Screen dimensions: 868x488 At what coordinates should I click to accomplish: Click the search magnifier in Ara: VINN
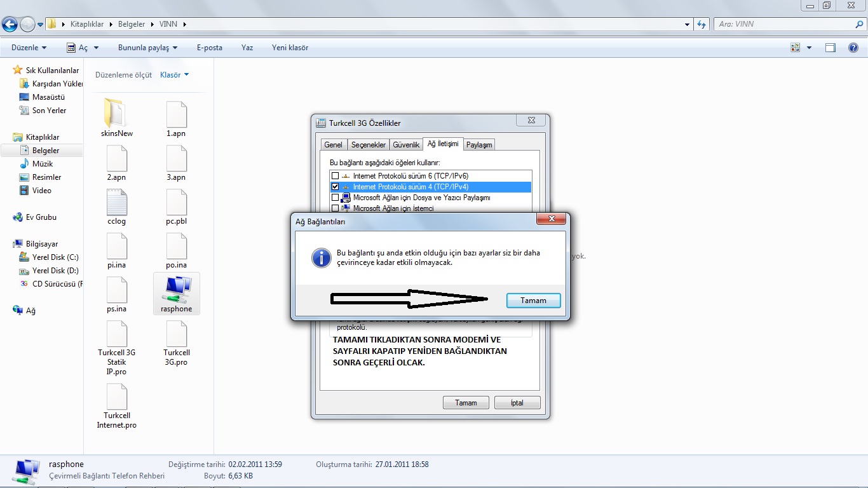(859, 24)
